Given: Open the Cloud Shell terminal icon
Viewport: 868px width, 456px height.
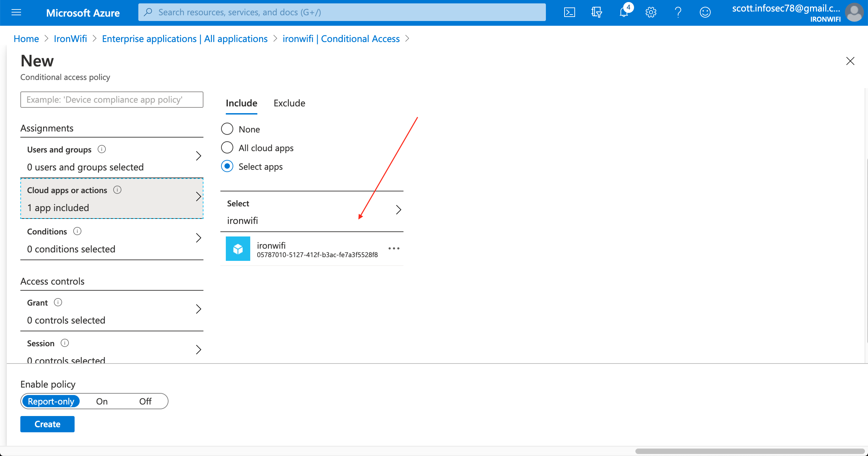Looking at the screenshot, I should tap(570, 12).
